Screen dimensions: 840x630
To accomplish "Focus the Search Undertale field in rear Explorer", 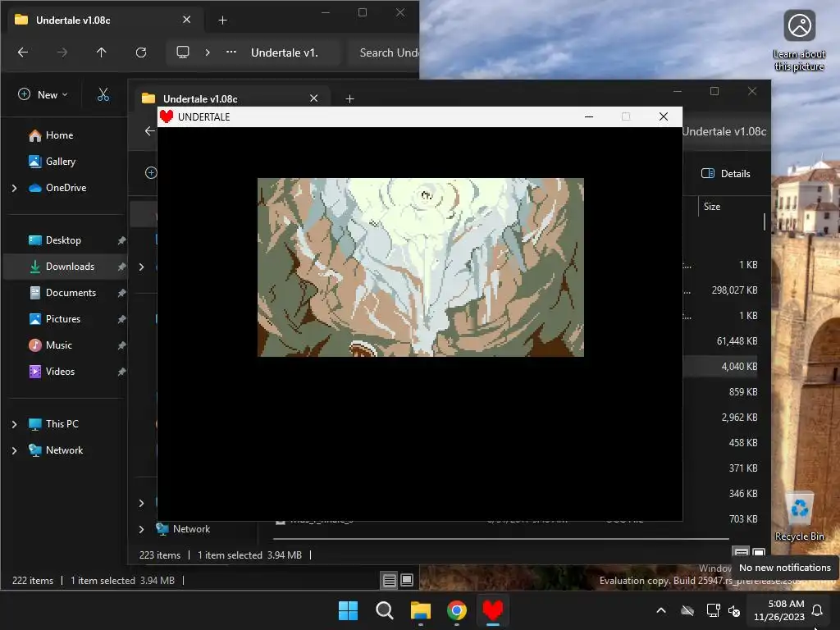I will [384, 52].
